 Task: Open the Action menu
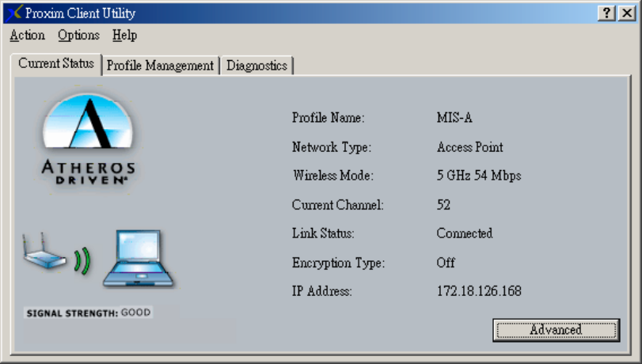(28, 35)
